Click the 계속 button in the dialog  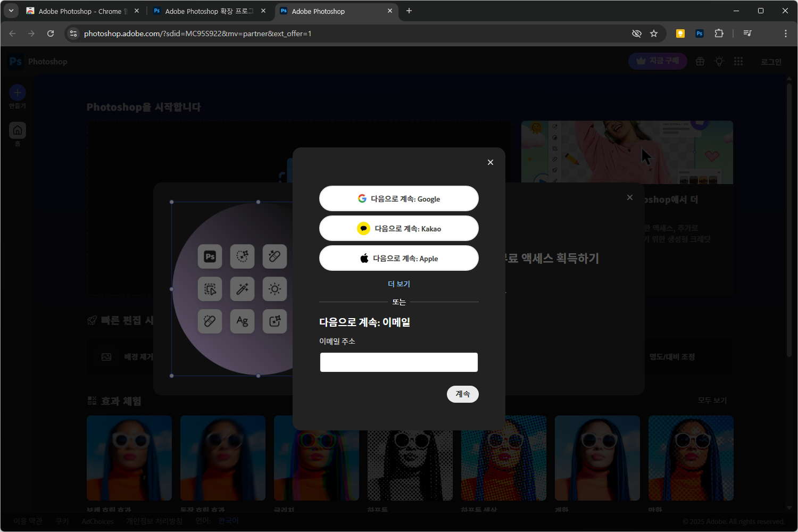463,394
